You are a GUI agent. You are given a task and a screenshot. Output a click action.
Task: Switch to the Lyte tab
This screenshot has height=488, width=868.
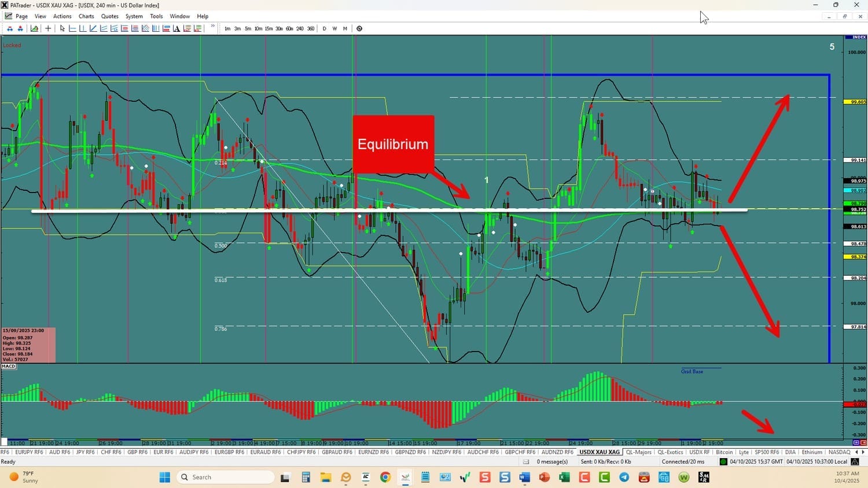744,452
